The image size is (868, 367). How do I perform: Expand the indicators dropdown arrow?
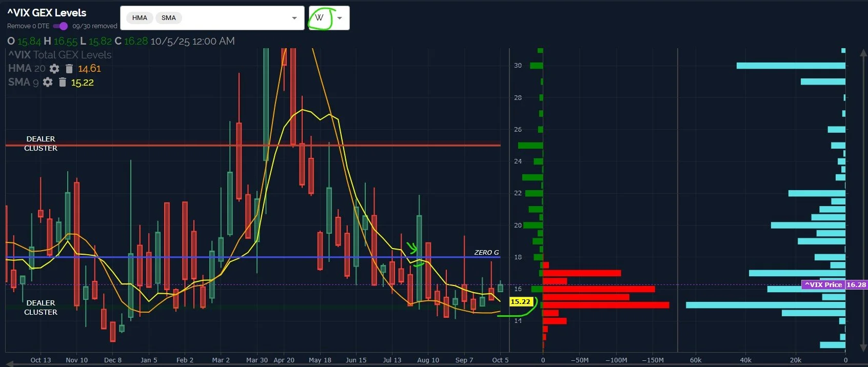(294, 18)
